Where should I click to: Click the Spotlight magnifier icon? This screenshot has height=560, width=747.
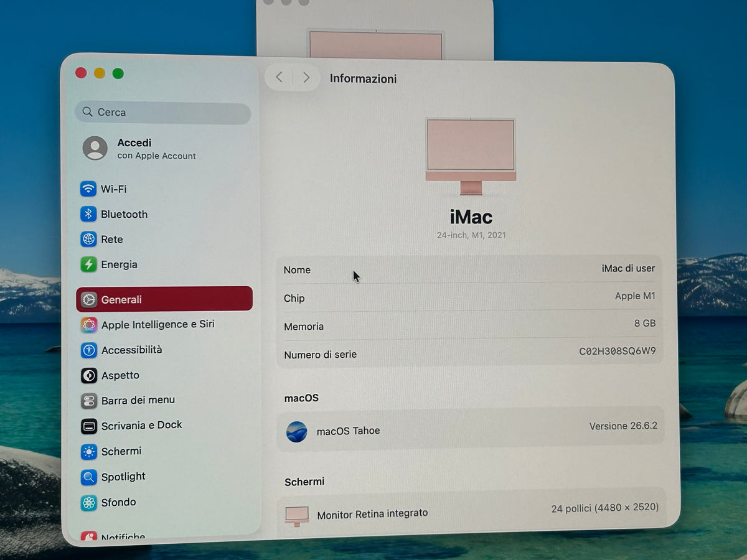89,477
